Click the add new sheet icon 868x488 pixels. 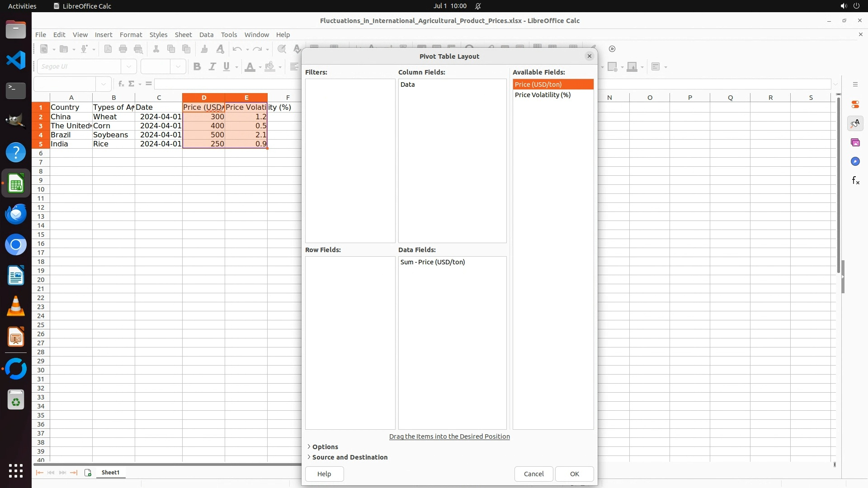click(88, 473)
